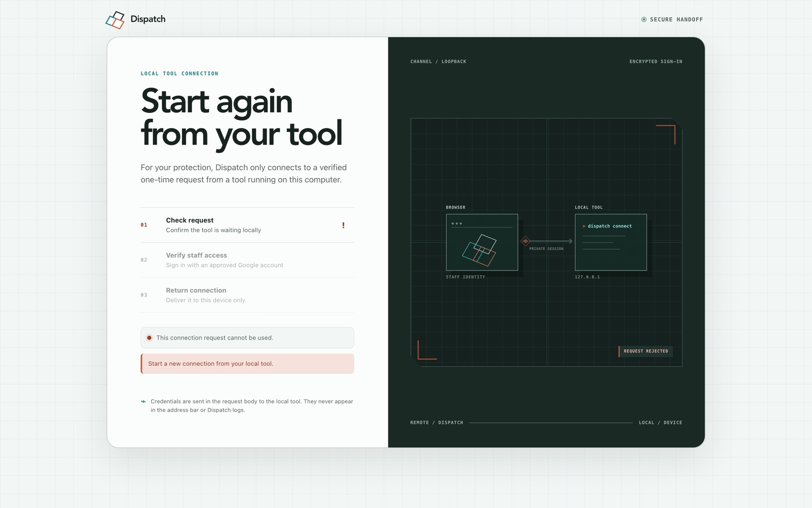Image resolution: width=812 pixels, height=508 pixels.
Task: Click the red dot in error message
Action: [x=149, y=338]
